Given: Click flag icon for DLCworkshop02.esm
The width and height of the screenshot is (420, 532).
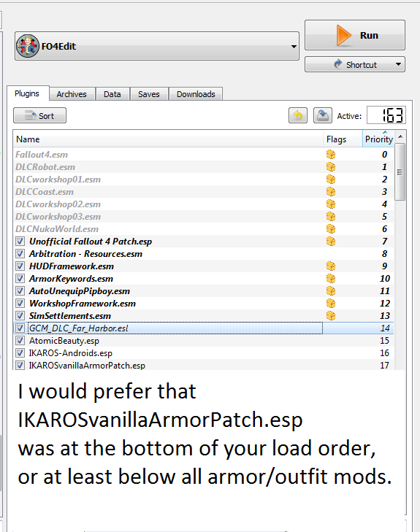Looking at the screenshot, I should click(x=331, y=204).
